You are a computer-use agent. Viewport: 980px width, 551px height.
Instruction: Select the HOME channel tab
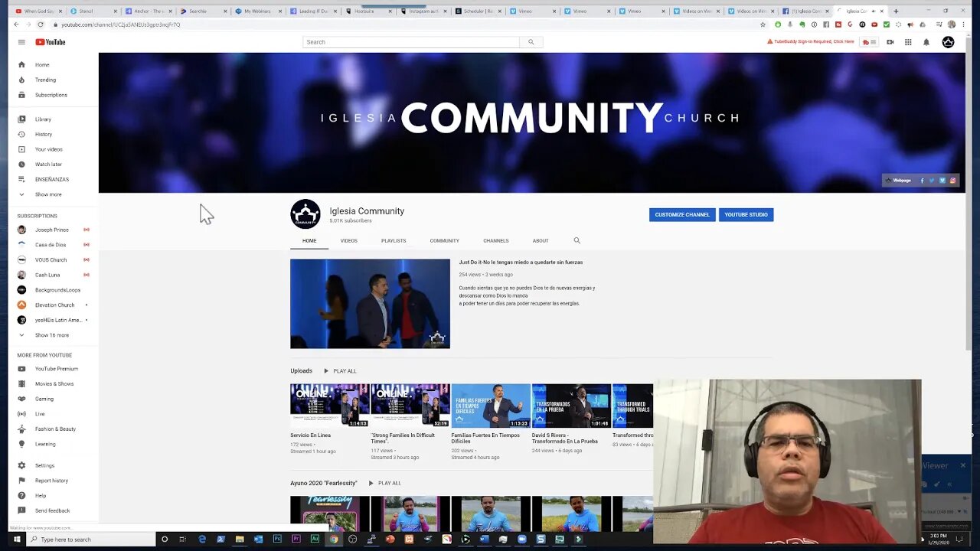(x=309, y=240)
